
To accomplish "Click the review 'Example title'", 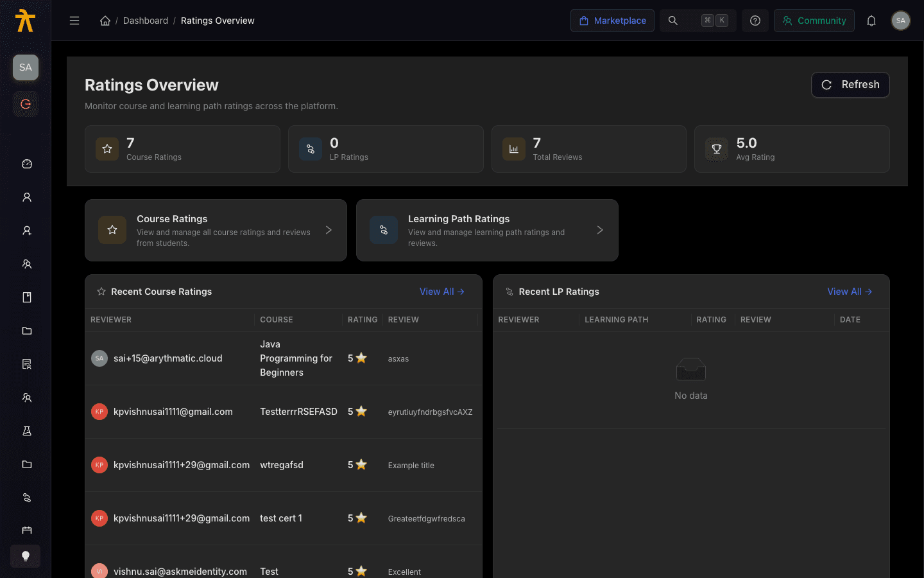I will coord(411,466).
